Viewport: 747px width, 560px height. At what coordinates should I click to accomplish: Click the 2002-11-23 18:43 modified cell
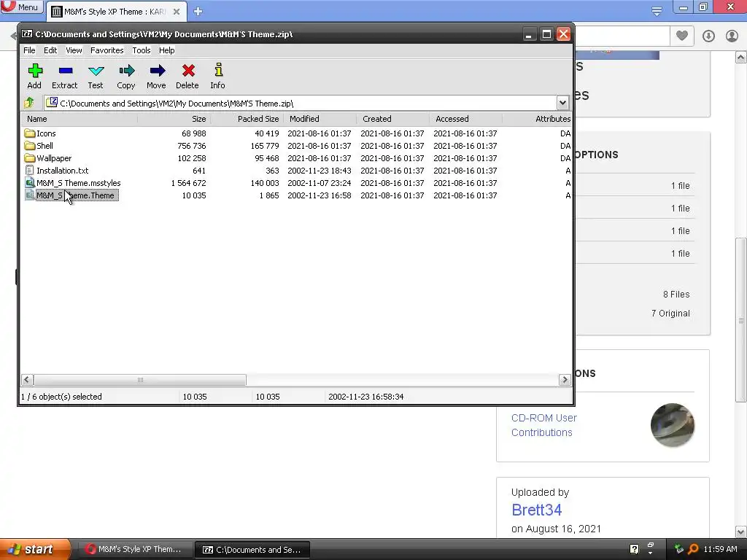coord(320,171)
